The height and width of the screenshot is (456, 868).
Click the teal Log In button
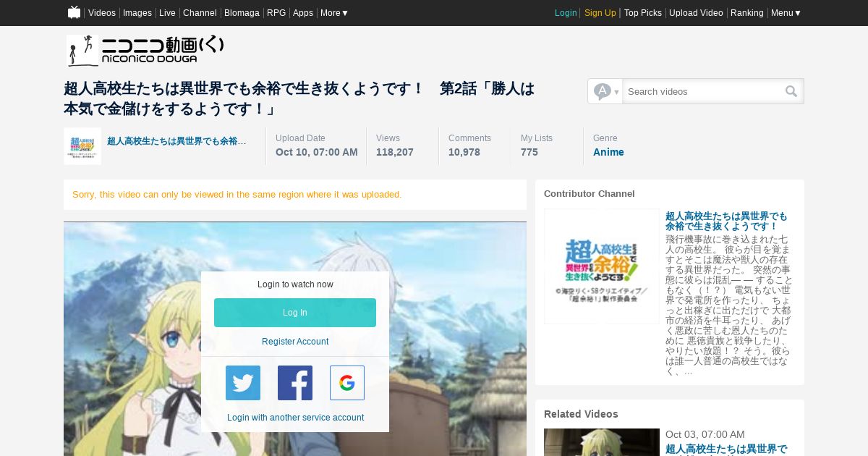point(295,313)
